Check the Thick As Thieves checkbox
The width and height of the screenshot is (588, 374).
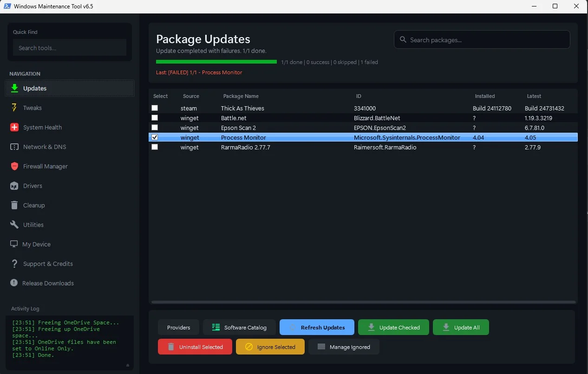click(x=155, y=108)
